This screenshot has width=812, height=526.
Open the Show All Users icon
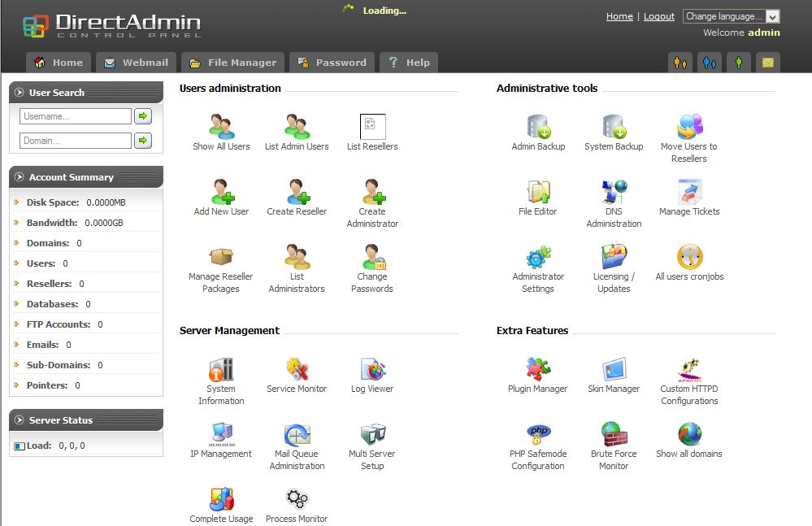tap(221, 128)
